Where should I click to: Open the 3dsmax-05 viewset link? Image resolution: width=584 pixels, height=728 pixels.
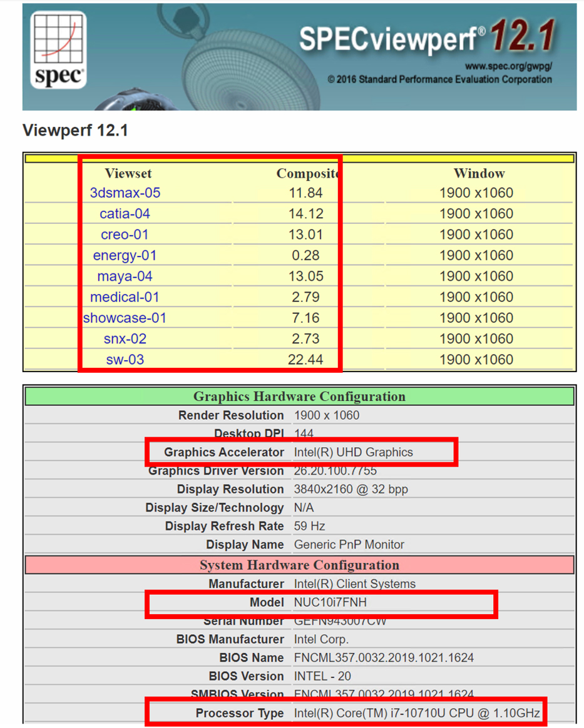point(125,193)
